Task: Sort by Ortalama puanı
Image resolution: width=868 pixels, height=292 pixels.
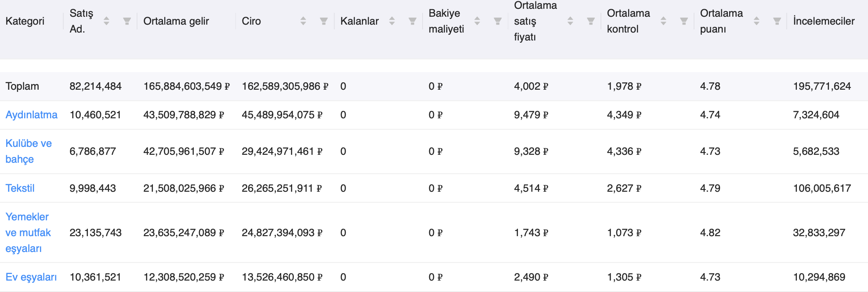Action: tap(756, 21)
